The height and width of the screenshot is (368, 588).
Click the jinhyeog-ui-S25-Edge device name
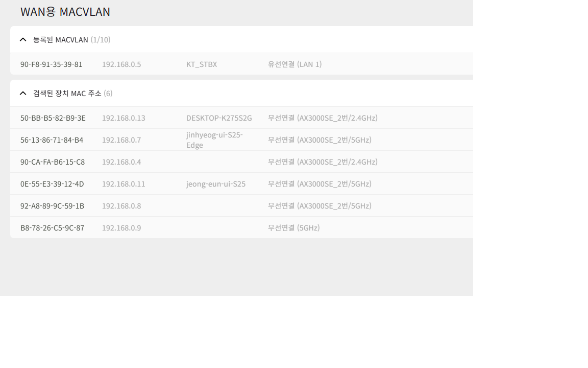[214, 140]
